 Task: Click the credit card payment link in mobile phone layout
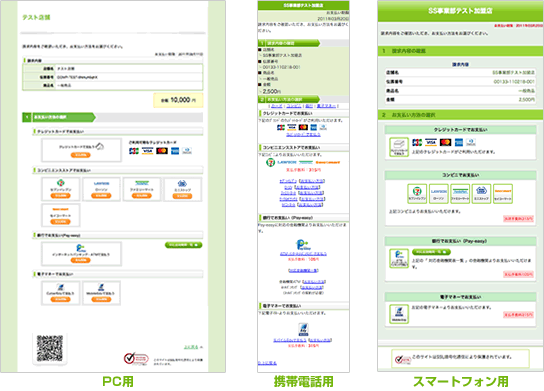click(x=303, y=135)
